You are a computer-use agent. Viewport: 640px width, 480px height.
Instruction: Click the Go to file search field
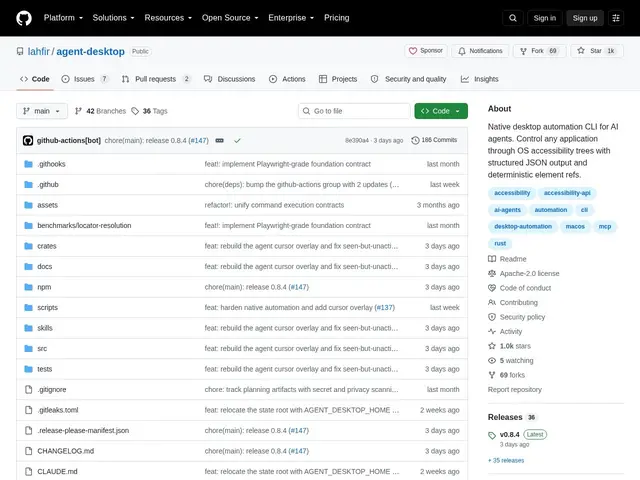tap(354, 111)
